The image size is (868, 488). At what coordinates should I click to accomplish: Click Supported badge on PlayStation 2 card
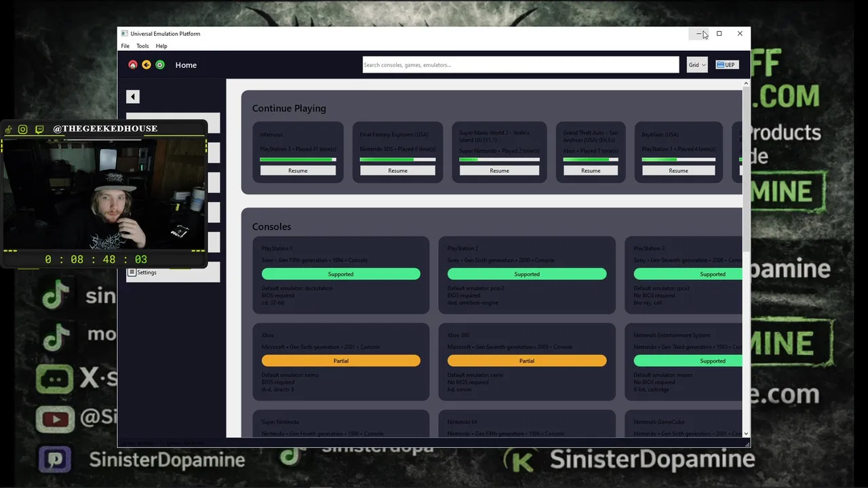[527, 274]
